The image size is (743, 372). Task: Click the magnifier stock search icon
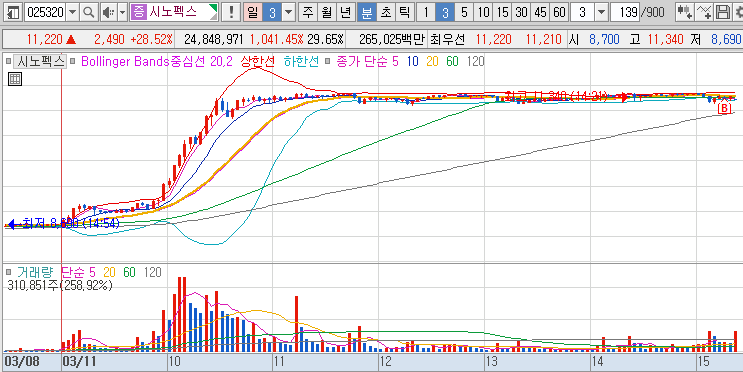point(88,12)
